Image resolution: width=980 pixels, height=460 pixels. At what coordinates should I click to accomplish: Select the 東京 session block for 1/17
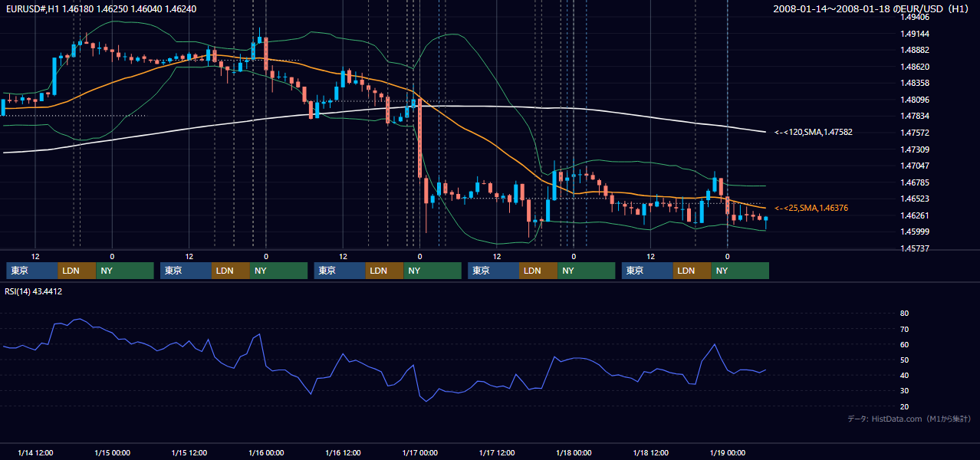(x=494, y=271)
